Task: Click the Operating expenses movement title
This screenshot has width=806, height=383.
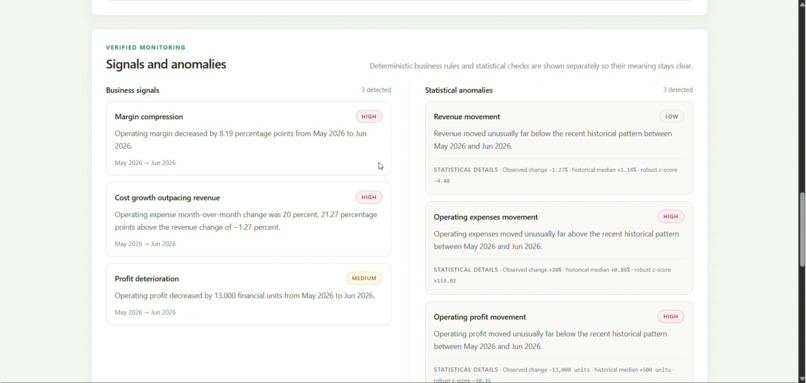Action: point(485,217)
